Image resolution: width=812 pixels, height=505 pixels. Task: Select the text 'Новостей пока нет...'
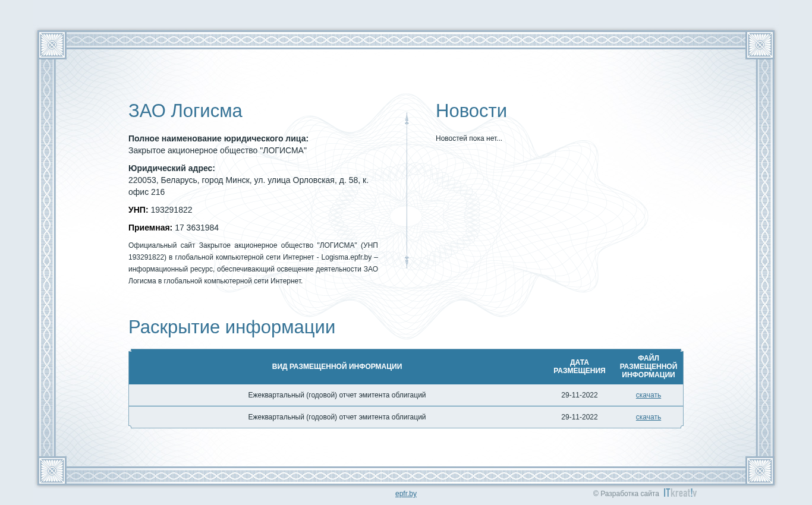469,138
